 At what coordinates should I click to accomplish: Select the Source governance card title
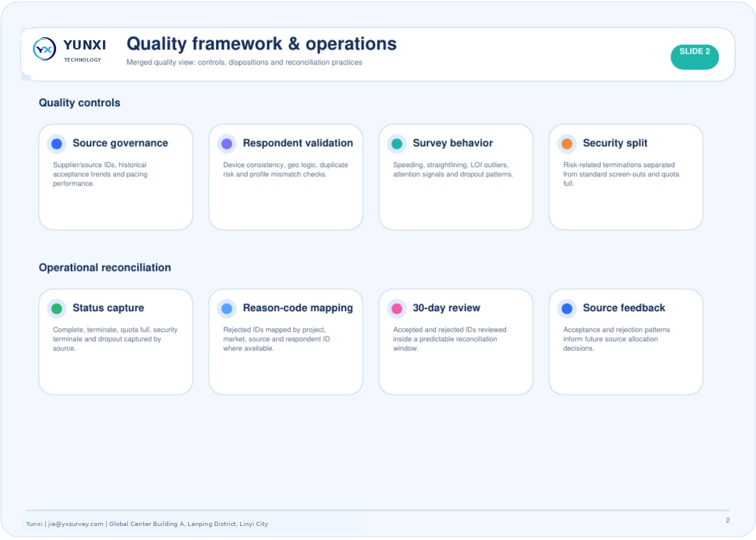click(x=120, y=143)
